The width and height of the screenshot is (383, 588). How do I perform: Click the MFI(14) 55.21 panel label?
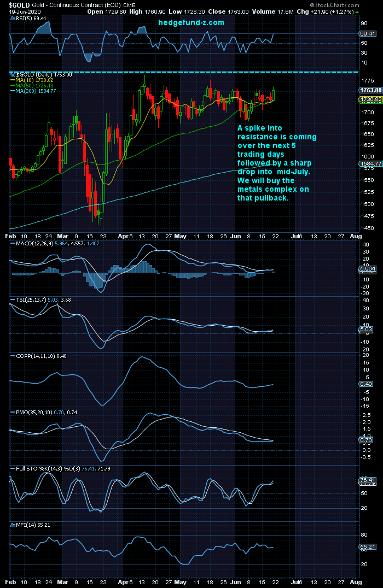click(x=33, y=525)
